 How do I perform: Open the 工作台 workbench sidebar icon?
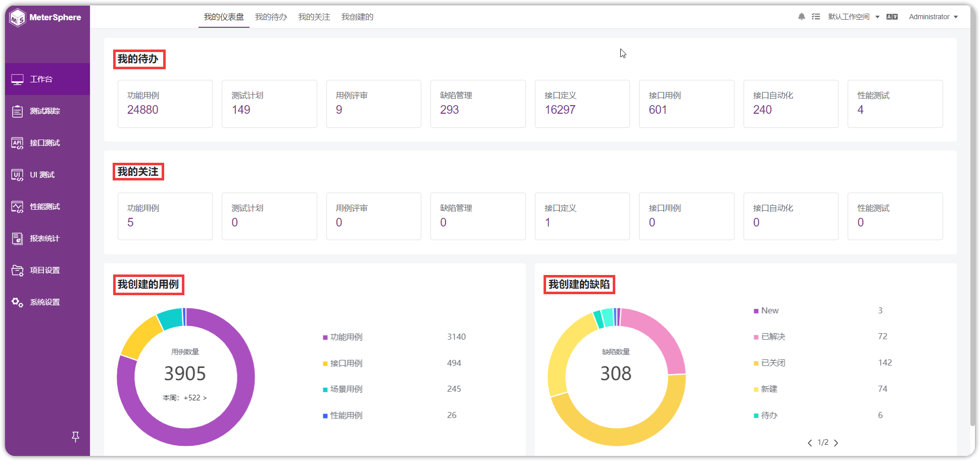point(18,79)
